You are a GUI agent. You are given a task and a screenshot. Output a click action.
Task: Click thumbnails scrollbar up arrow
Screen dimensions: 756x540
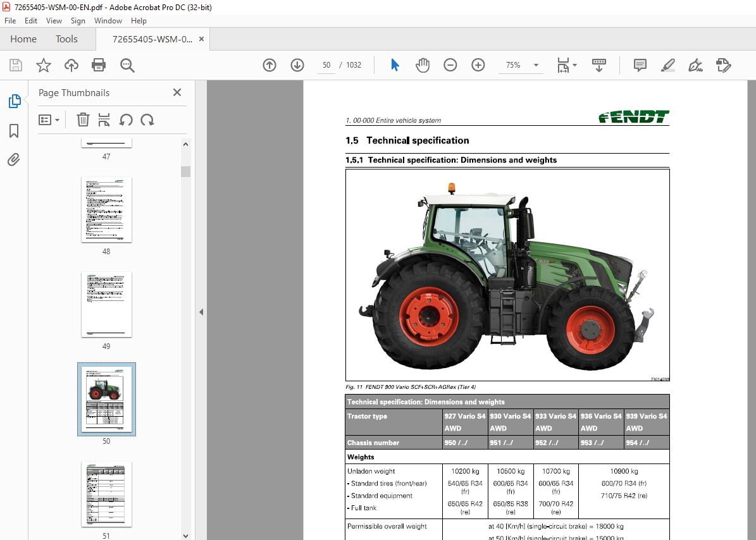(185, 144)
